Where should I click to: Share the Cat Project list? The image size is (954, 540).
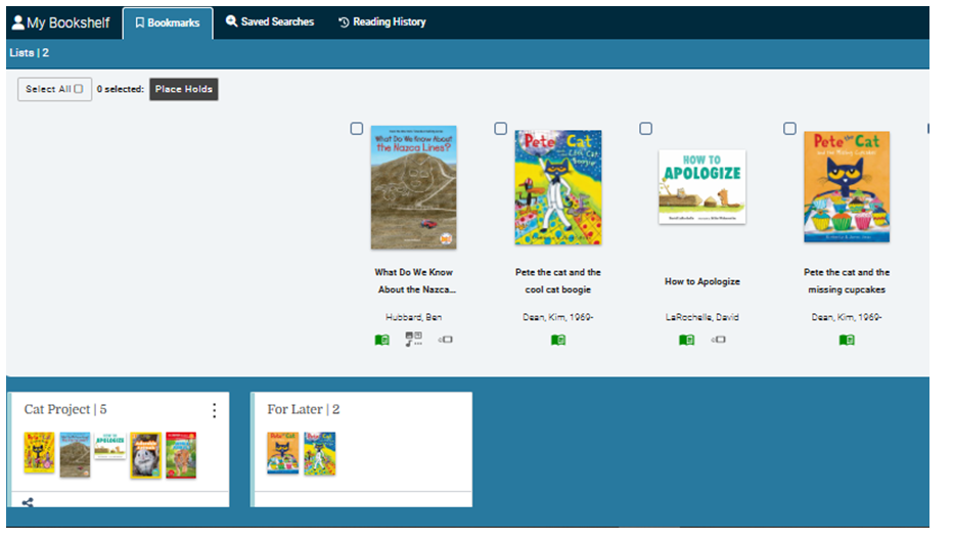28,502
